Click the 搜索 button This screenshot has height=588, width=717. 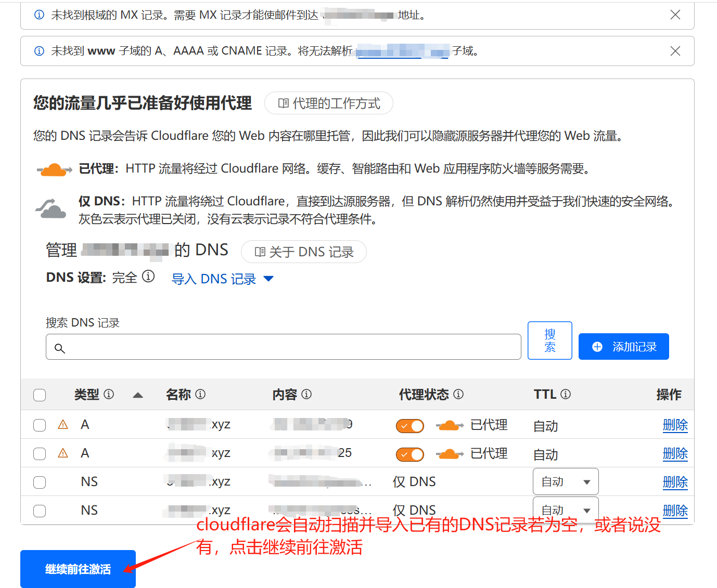550,341
